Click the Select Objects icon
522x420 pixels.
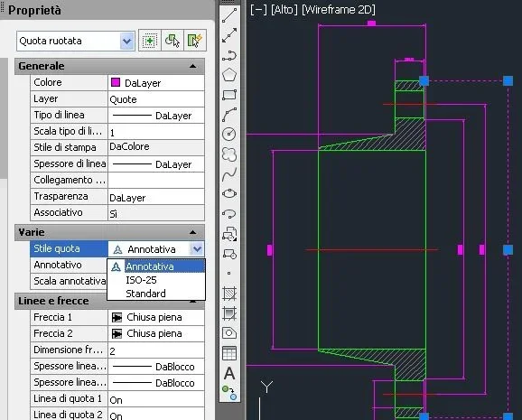tap(172, 41)
